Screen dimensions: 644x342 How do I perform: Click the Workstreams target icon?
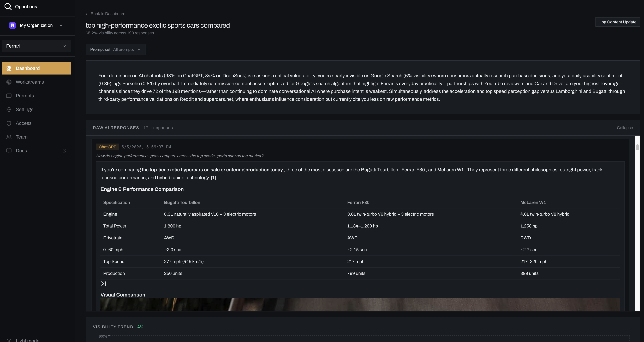(9, 82)
